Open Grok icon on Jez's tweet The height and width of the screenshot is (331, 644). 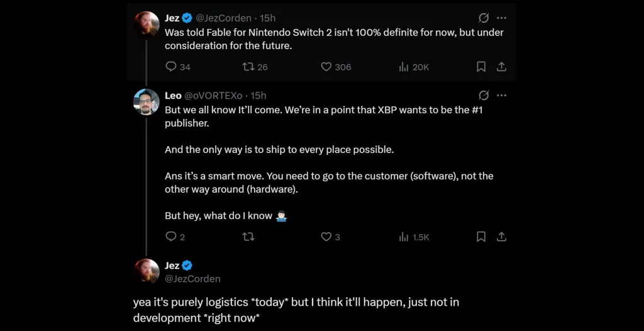coord(484,18)
